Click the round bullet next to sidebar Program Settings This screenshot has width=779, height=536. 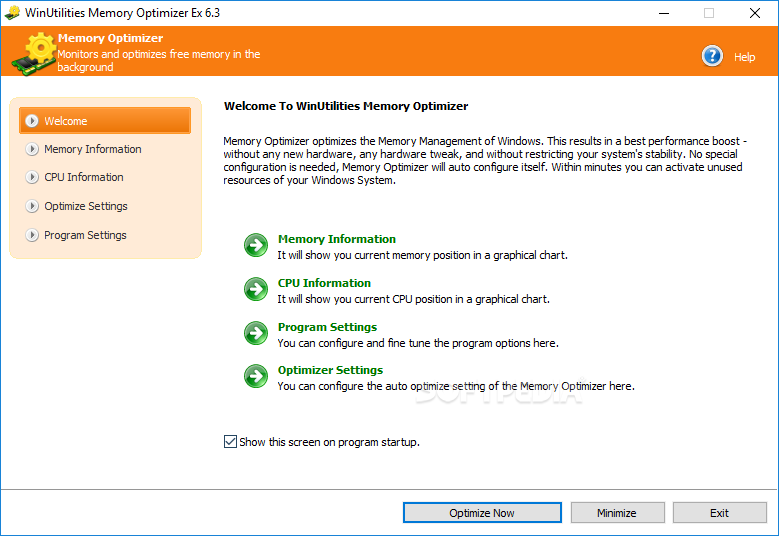point(32,235)
